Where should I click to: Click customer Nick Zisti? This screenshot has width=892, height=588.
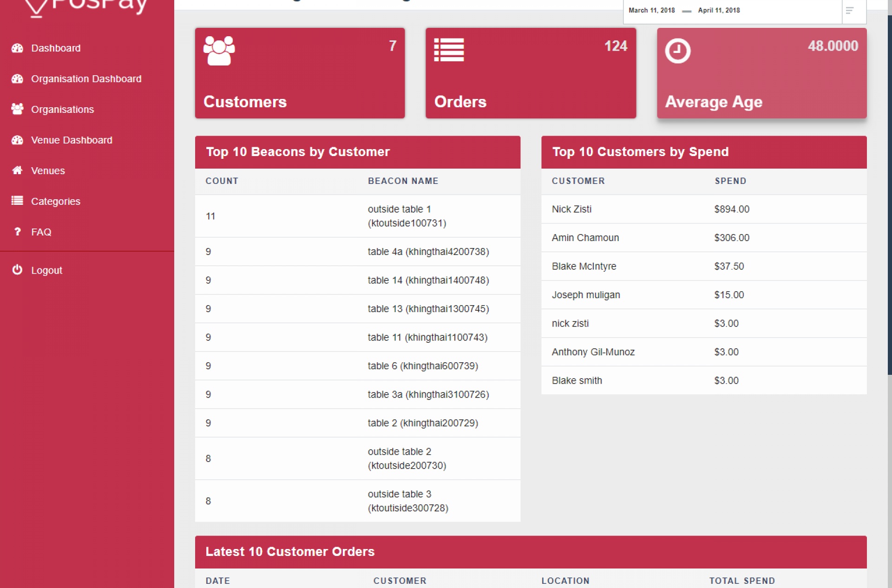pos(571,209)
